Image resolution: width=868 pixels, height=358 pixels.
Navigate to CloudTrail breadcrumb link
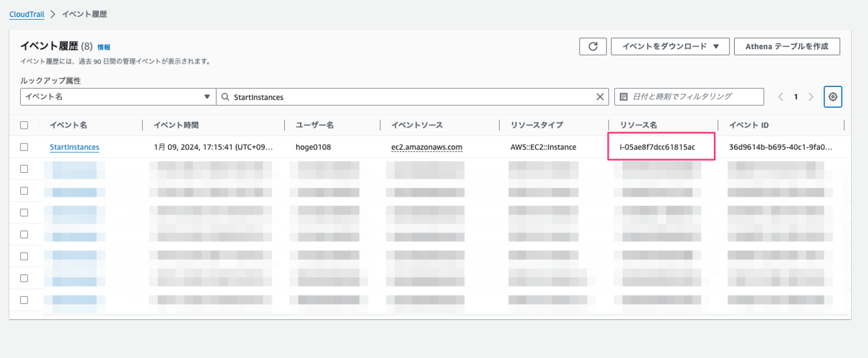27,14
